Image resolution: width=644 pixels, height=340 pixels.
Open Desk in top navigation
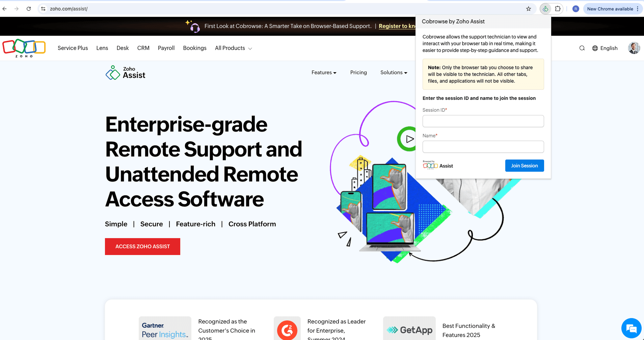click(123, 48)
